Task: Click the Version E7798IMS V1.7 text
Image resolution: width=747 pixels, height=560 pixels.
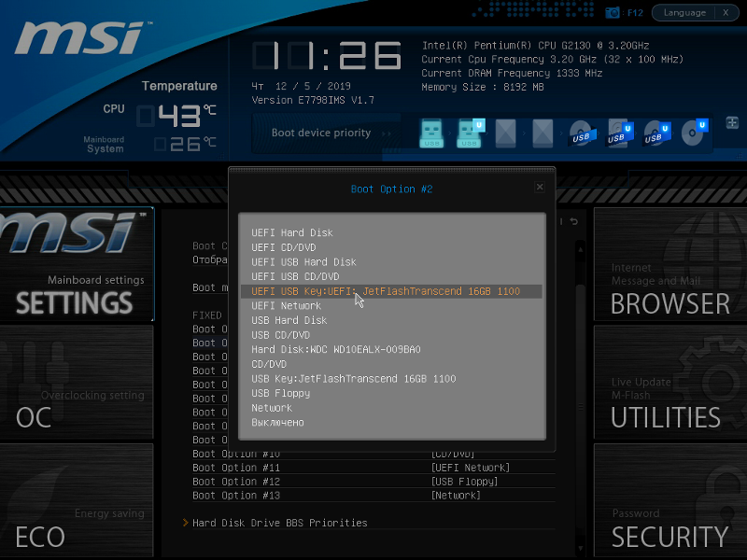Action: (313, 101)
